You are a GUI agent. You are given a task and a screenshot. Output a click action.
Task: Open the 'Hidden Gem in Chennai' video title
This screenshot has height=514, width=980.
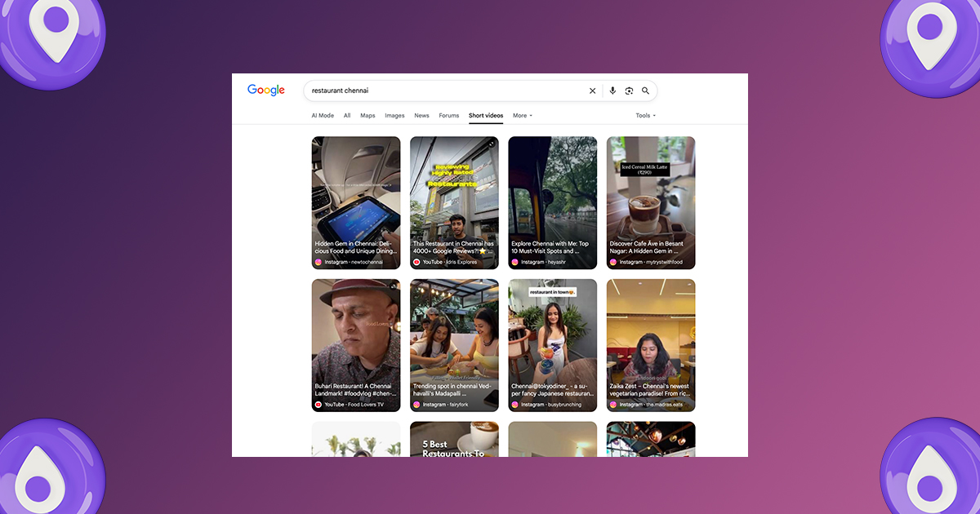click(x=356, y=247)
